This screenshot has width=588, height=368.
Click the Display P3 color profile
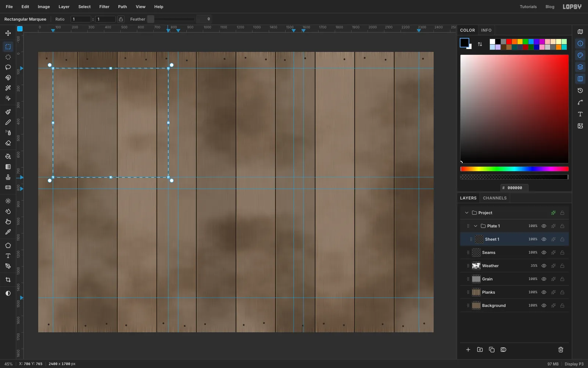[x=574, y=364]
